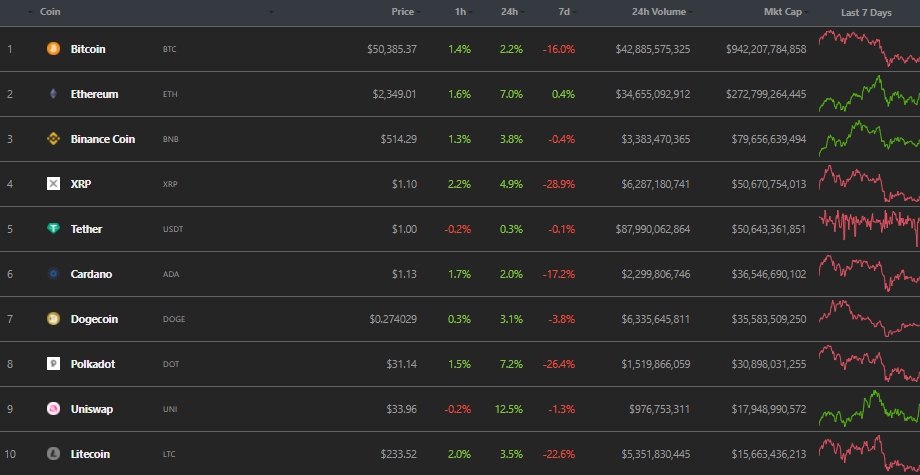
Task: Open the Uniswap name link
Action: pyautogui.click(x=93, y=409)
